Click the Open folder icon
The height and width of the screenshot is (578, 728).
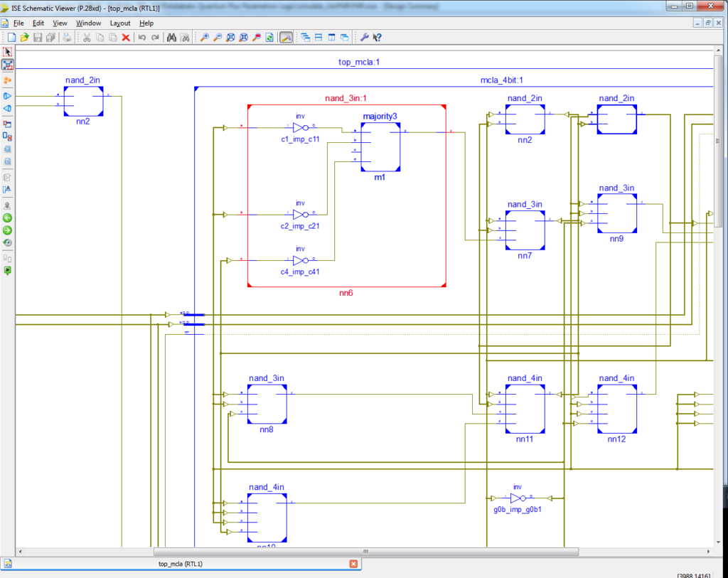(24, 38)
